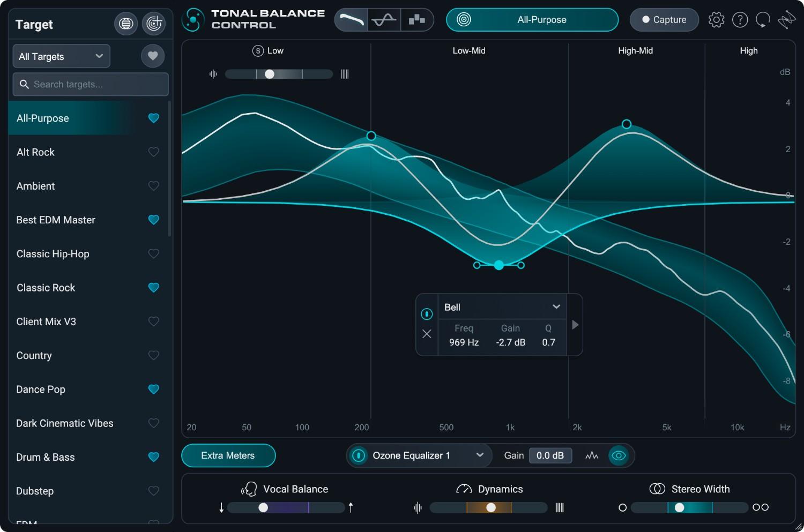Click the Extra Meters button

pos(228,455)
